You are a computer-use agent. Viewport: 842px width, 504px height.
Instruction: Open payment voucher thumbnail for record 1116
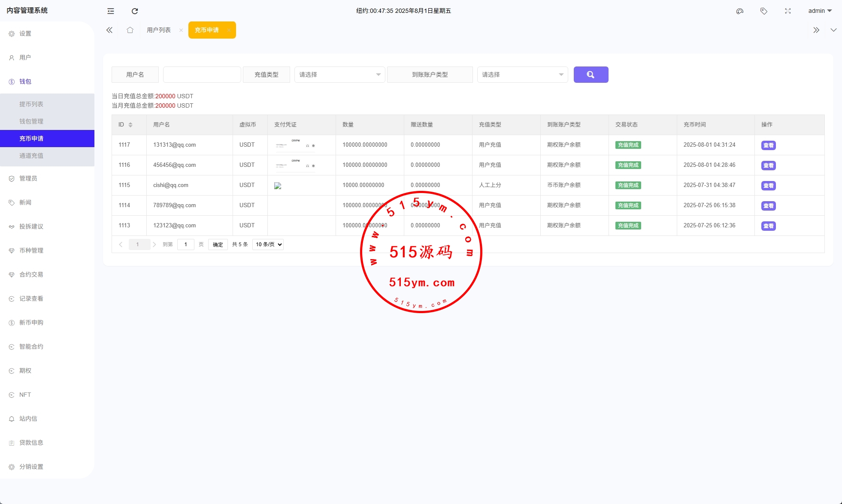[295, 165]
